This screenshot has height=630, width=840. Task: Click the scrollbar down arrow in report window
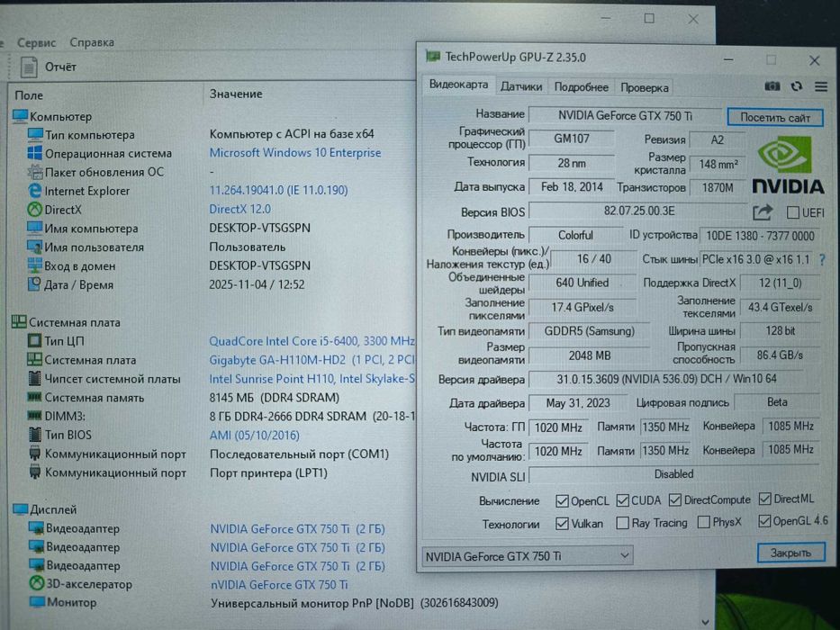(705, 622)
